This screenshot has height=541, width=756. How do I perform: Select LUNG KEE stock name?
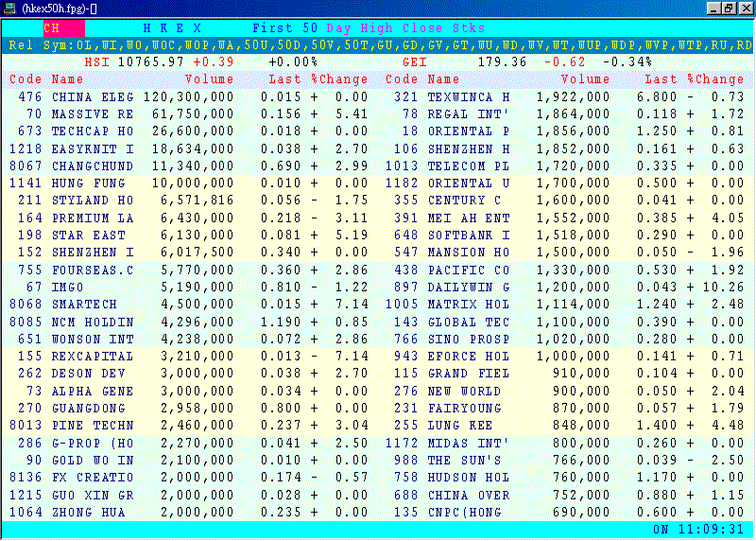click(x=460, y=426)
